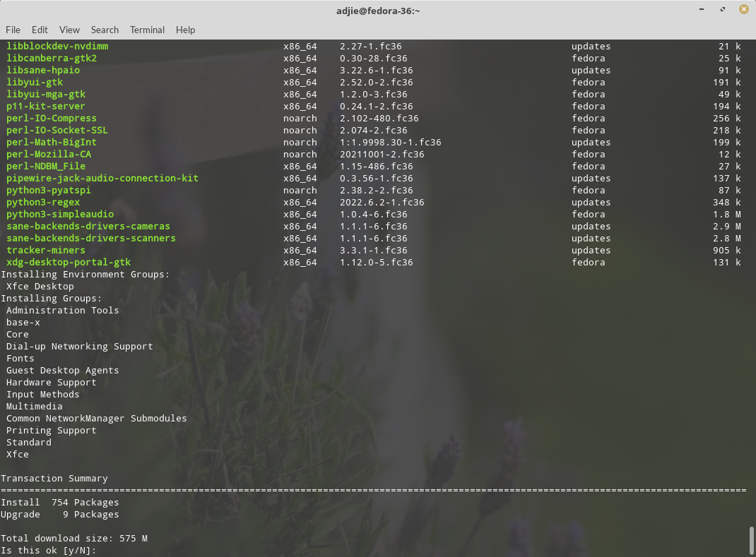Click the 'Administration Tools' group line
Viewport: 756px width, 557px height.
pos(63,311)
